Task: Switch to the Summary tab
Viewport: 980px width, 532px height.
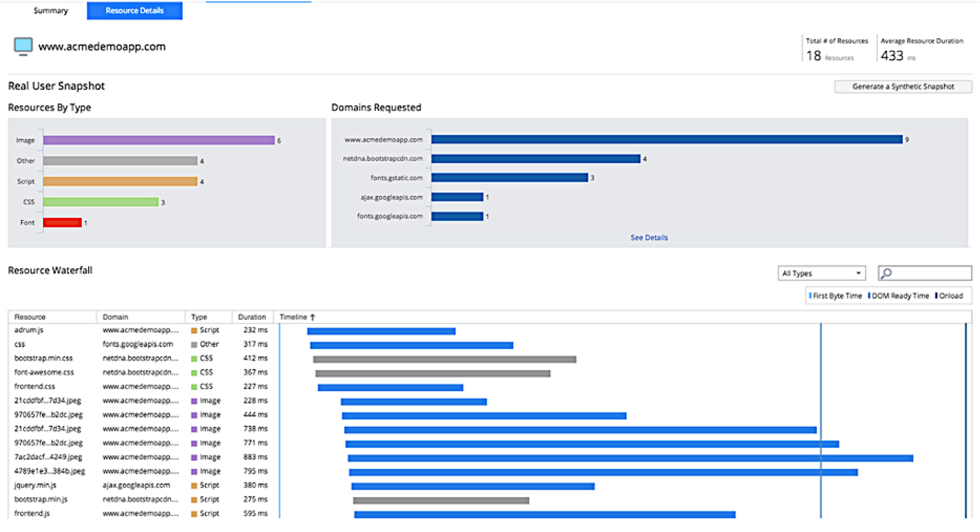Action: point(51,11)
